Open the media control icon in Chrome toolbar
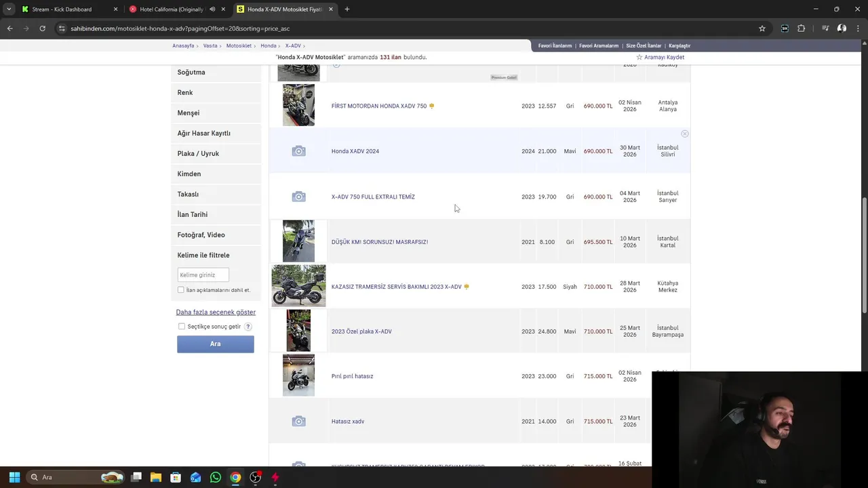868x488 pixels. pos(825,28)
